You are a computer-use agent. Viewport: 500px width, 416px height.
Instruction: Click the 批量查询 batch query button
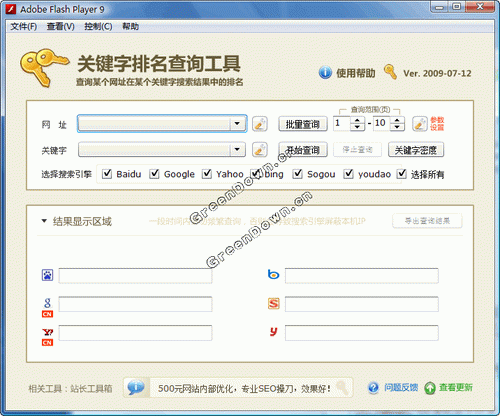coord(303,124)
